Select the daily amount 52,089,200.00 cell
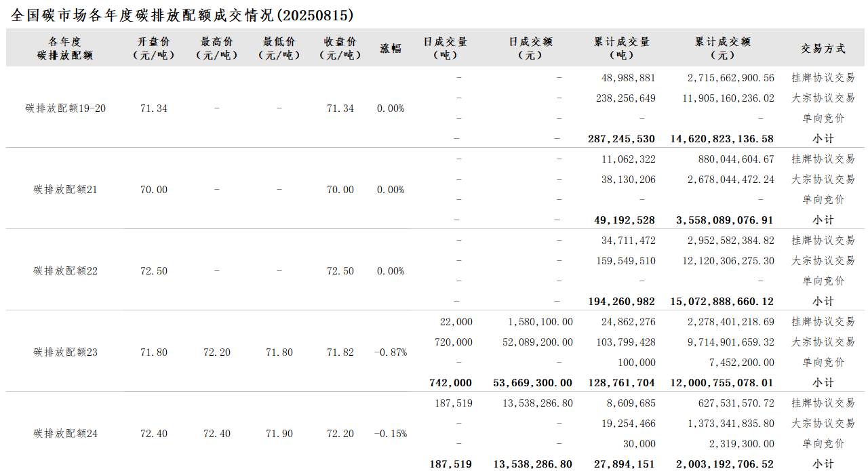Viewport: 868px width, 471px height. click(539, 342)
